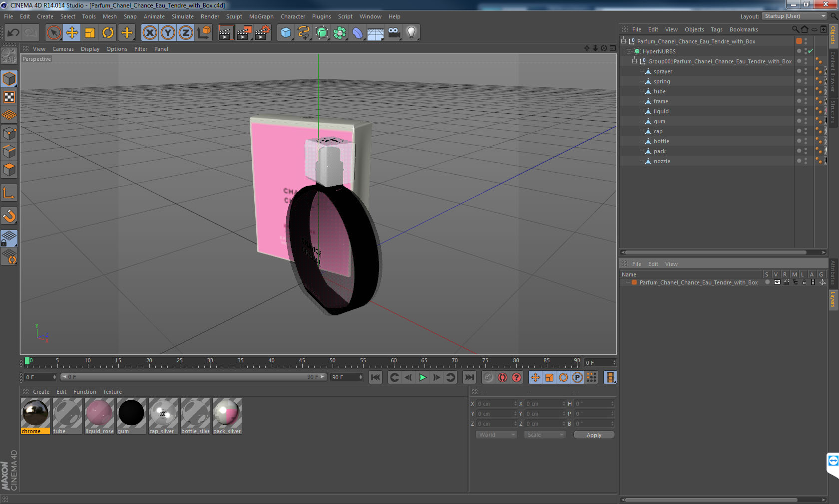
Task: Collapse the Parfum_Chanel root object
Action: point(623,41)
